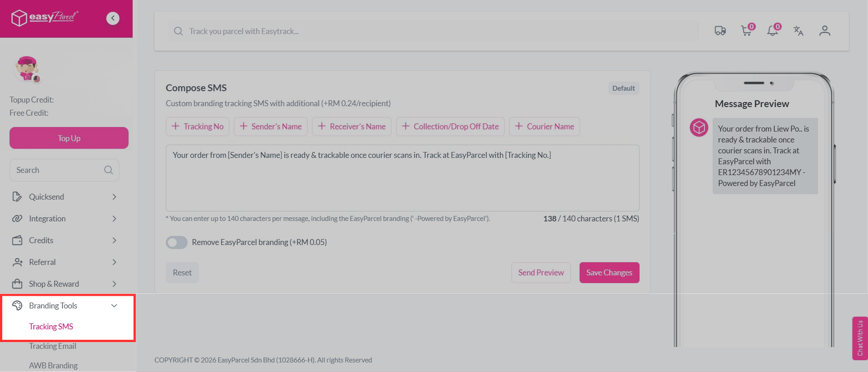Image resolution: width=868 pixels, height=372 pixels.
Task: Click the 'Topup Credit:' label
Action: tap(32, 100)
